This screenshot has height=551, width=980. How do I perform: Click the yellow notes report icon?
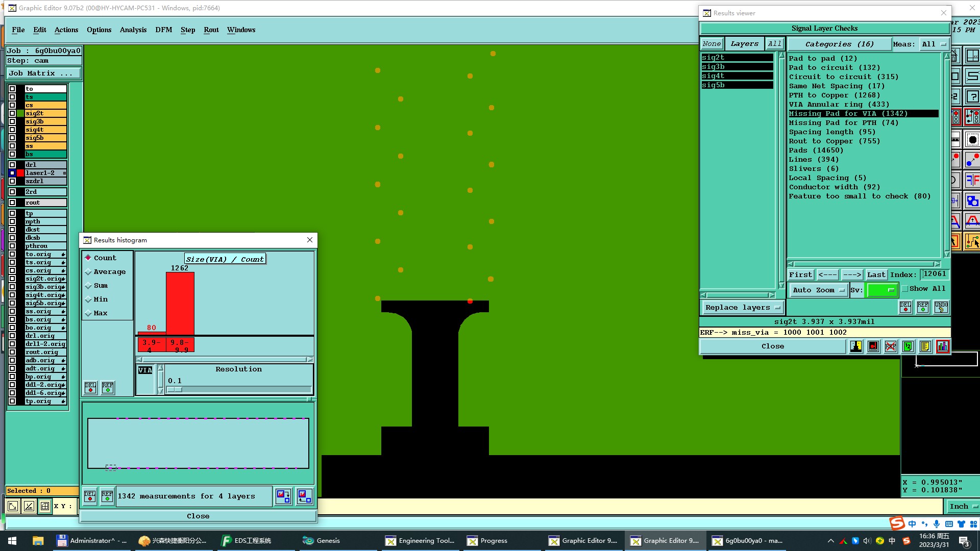click(x=925, y=346)
